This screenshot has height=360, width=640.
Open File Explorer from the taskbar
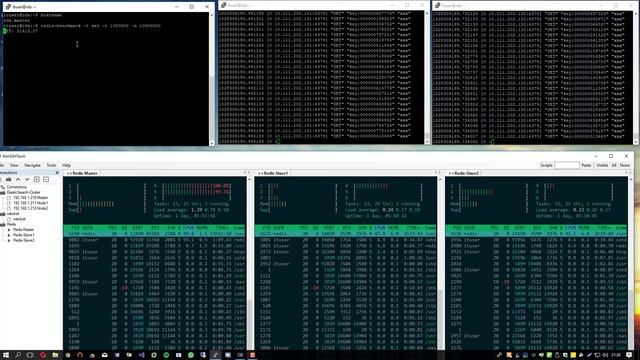(x=55, y=355)
